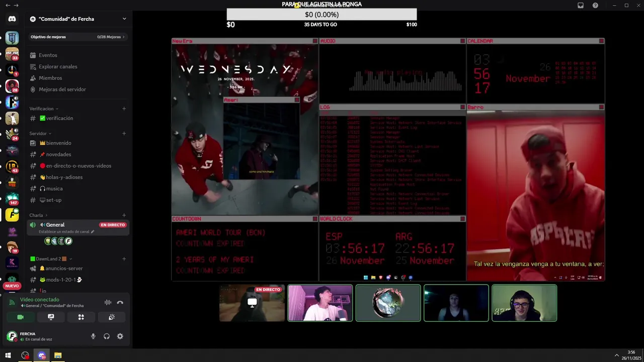Open Discord home direct messages icon

(12, 19)
